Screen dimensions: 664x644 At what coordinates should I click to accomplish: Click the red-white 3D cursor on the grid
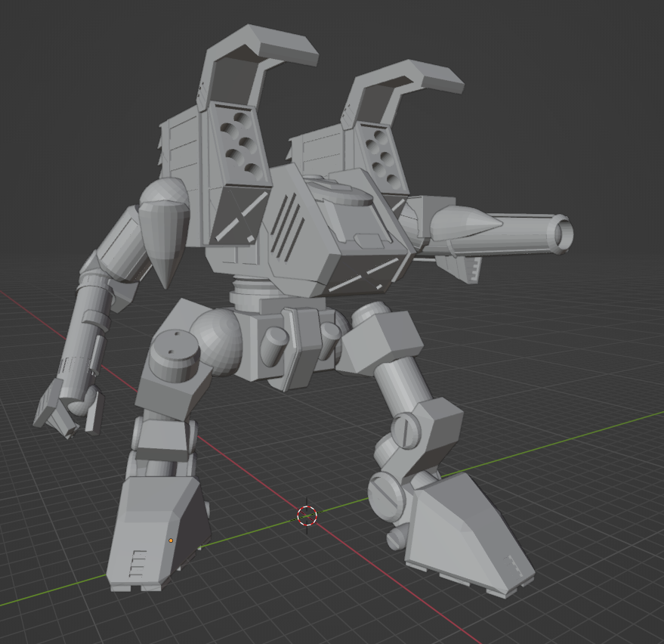pyautogui.click(x=307, y=516)
